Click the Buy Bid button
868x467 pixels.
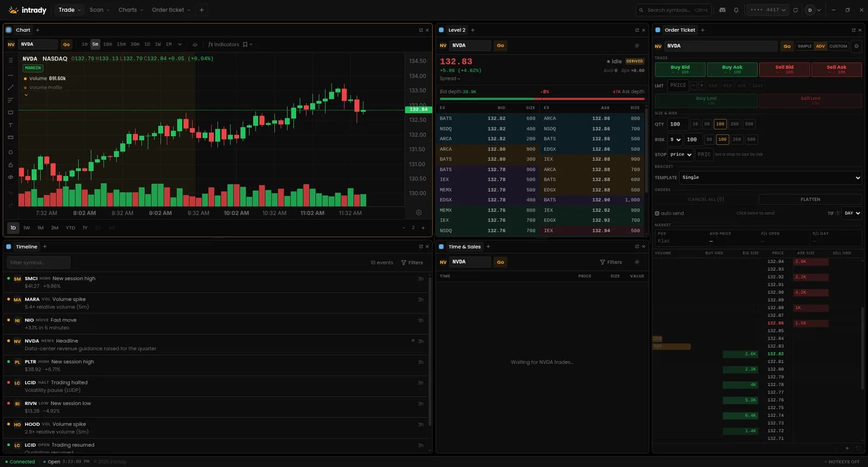(x=680, y=70)
